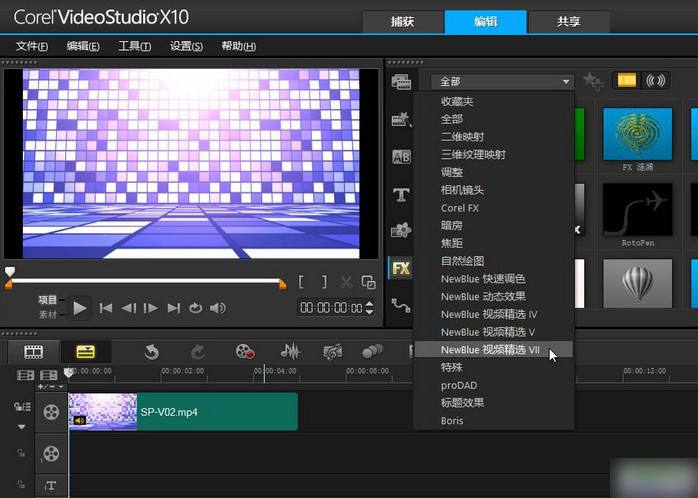Image resolution: width=698 pixels, height=498 pixels.
Task: Click the split clip scissors icon
Action: point(346,283)
